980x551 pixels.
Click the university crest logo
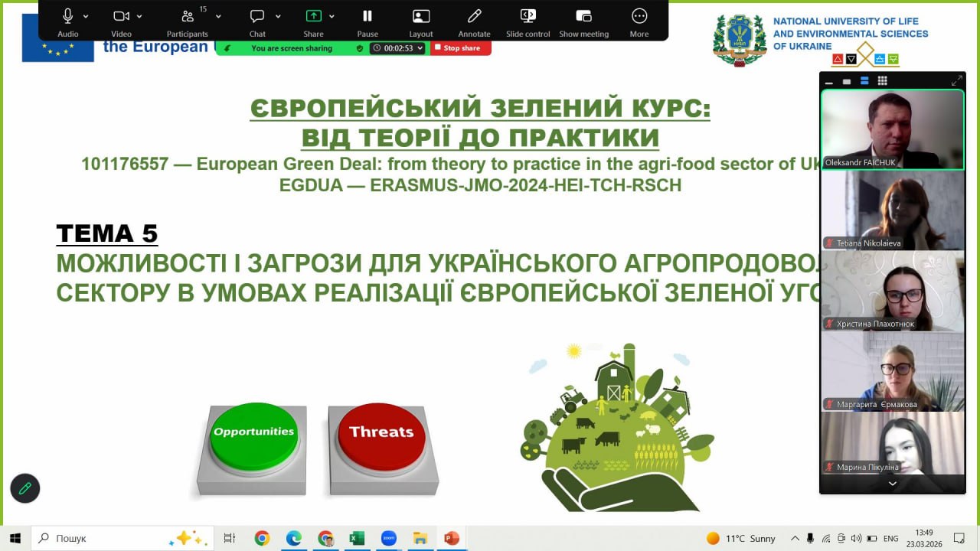click(740, 40)
